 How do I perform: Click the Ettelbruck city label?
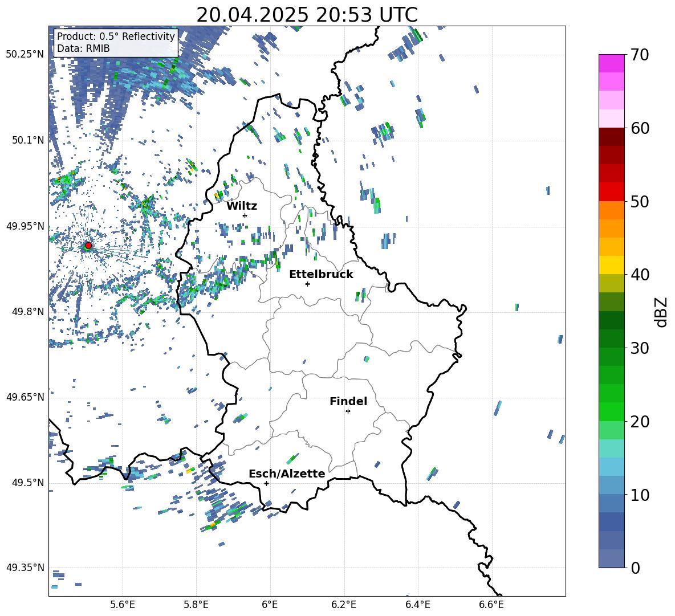321,275
